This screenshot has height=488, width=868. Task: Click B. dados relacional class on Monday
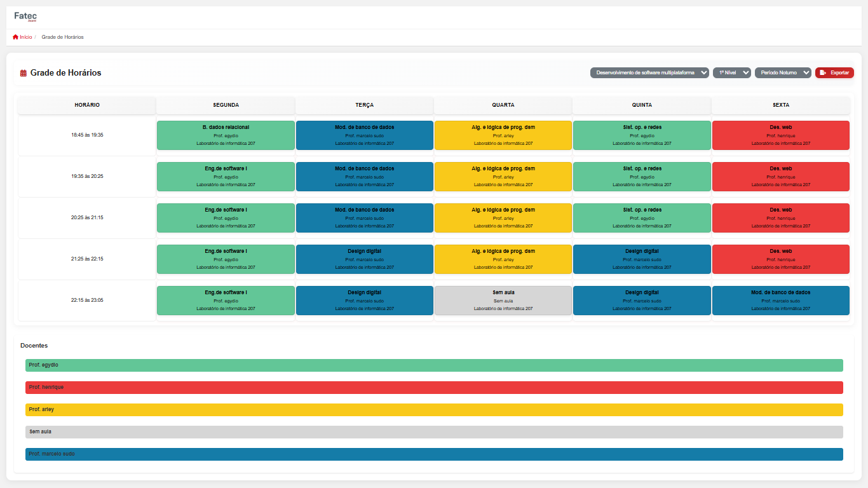pos(226,135)
